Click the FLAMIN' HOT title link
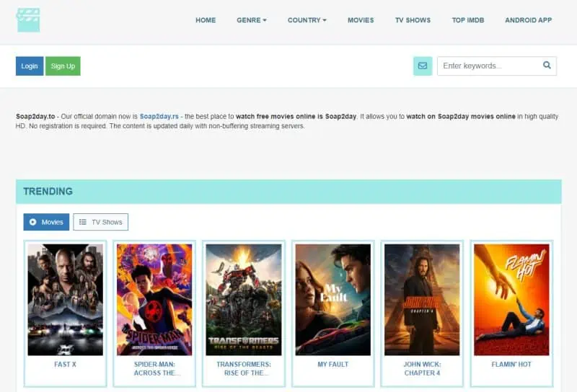577x392 pixels. (x=511, y=365)
